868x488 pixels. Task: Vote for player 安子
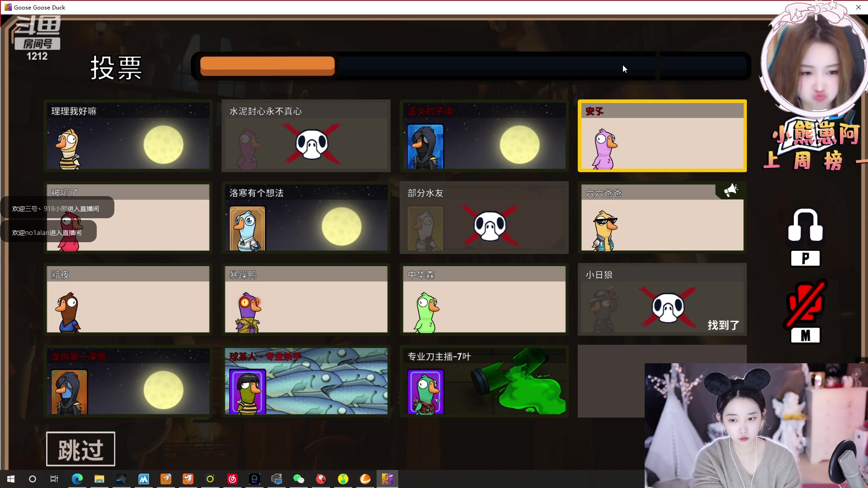click(x=662, y=136)
